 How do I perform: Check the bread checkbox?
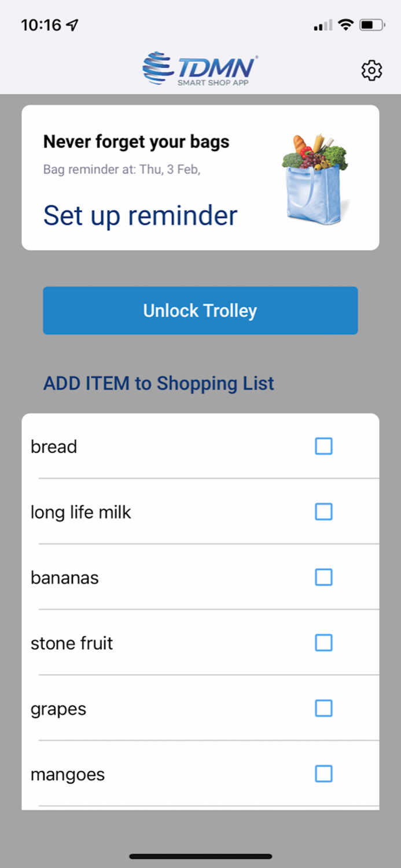point(323,446)
